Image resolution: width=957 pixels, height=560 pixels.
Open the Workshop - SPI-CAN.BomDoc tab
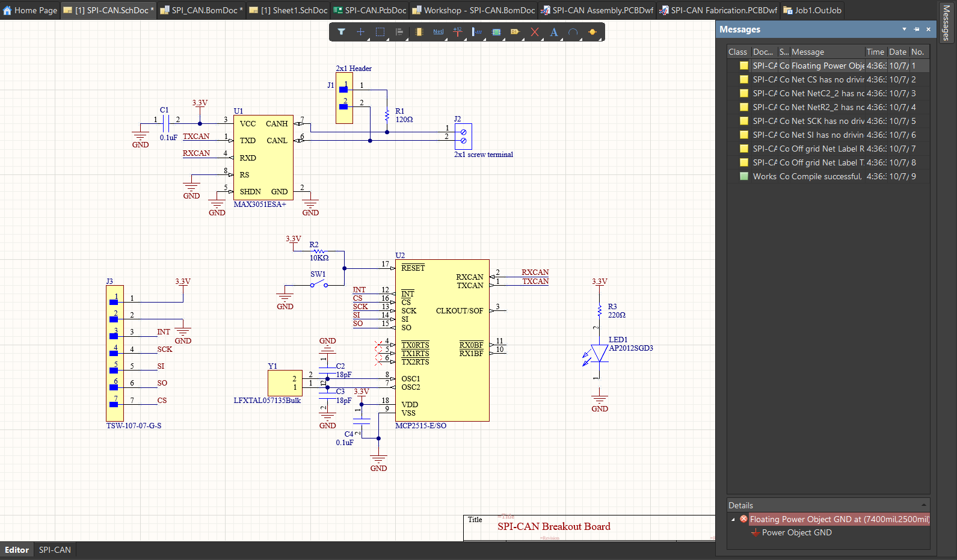[473, 10]
